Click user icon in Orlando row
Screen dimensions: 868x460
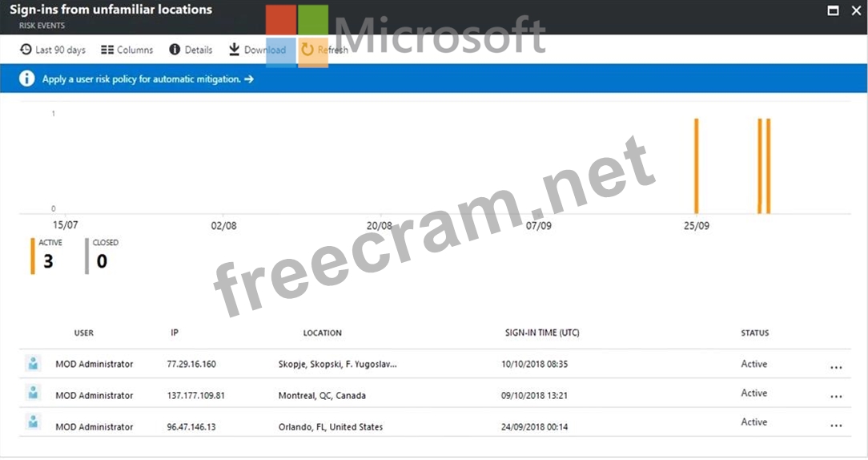click(33, 422)
